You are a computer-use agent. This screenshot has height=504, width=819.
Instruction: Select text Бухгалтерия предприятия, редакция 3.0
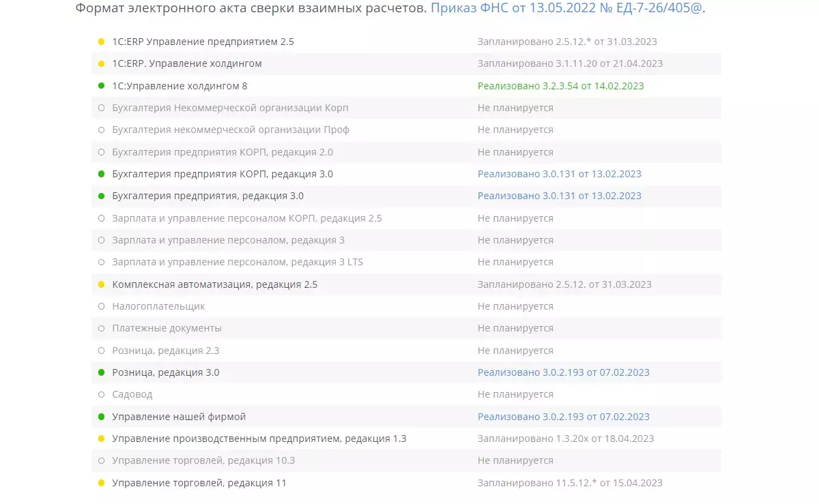pyautogui.click(x=208, y=196)
